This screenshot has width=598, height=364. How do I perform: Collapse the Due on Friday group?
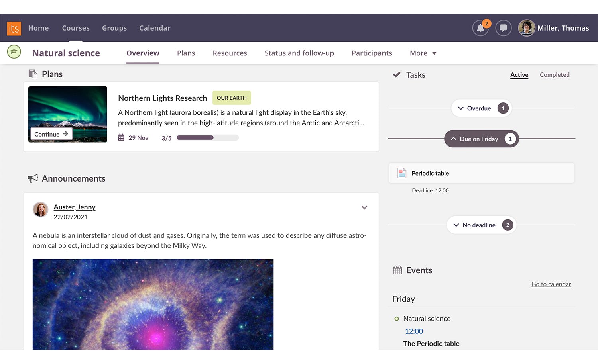click(x=481, y=139)
